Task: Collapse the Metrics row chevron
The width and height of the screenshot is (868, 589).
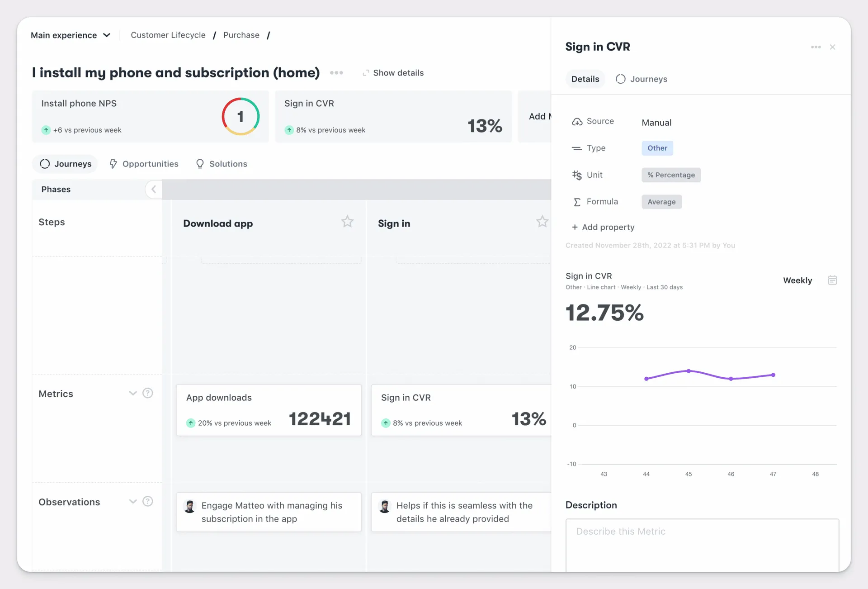Action: pos(133,393)
